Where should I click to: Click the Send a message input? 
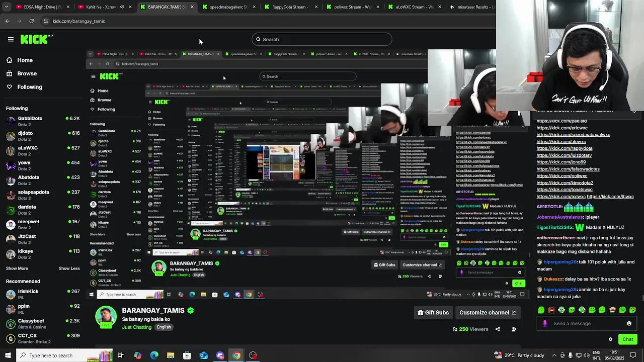(586, 323)
